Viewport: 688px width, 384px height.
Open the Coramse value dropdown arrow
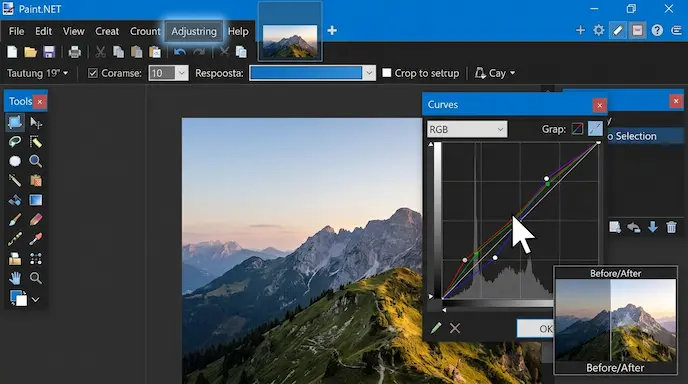(x=181, y=73)
